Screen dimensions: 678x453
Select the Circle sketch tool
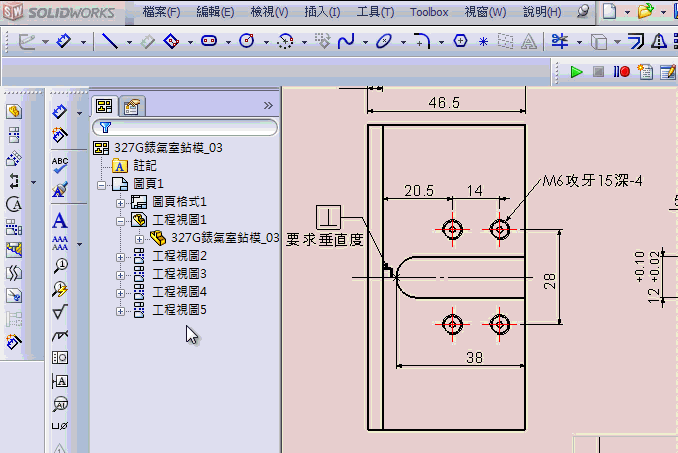246,41
